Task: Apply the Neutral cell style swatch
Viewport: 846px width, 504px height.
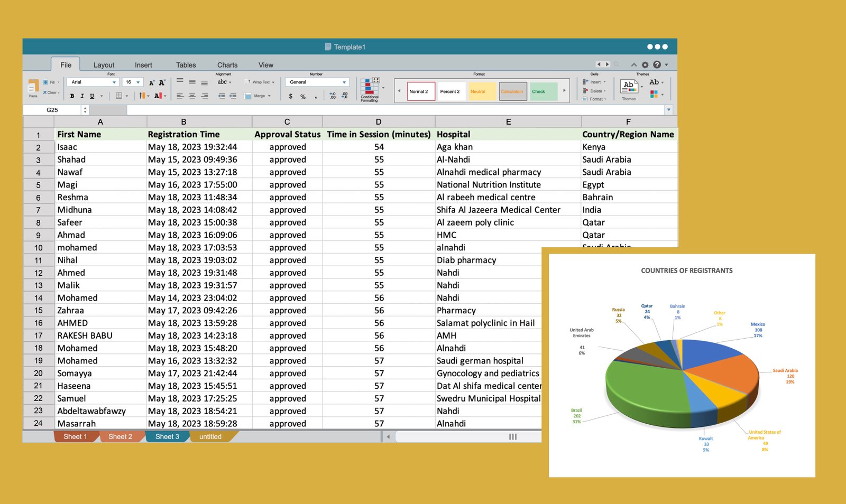Action: point(482,91)
